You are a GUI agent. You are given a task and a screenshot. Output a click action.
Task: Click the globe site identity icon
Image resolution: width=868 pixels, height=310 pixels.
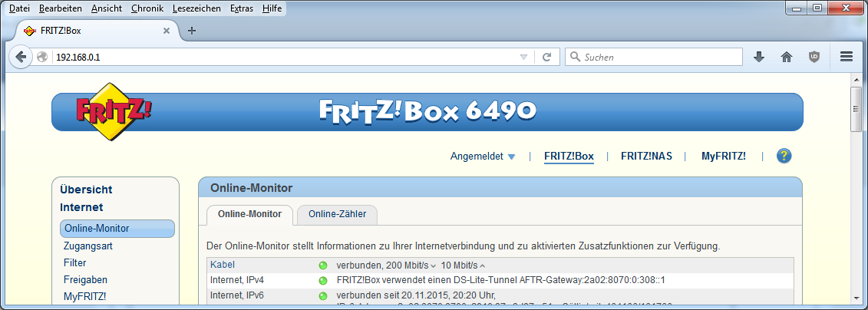tap(42, 57)
